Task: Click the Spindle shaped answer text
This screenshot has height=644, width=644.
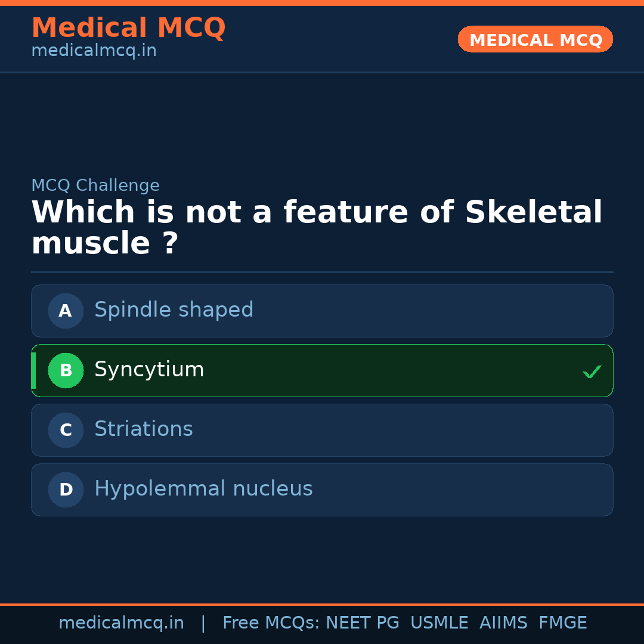Action: (x=174, y=310)
